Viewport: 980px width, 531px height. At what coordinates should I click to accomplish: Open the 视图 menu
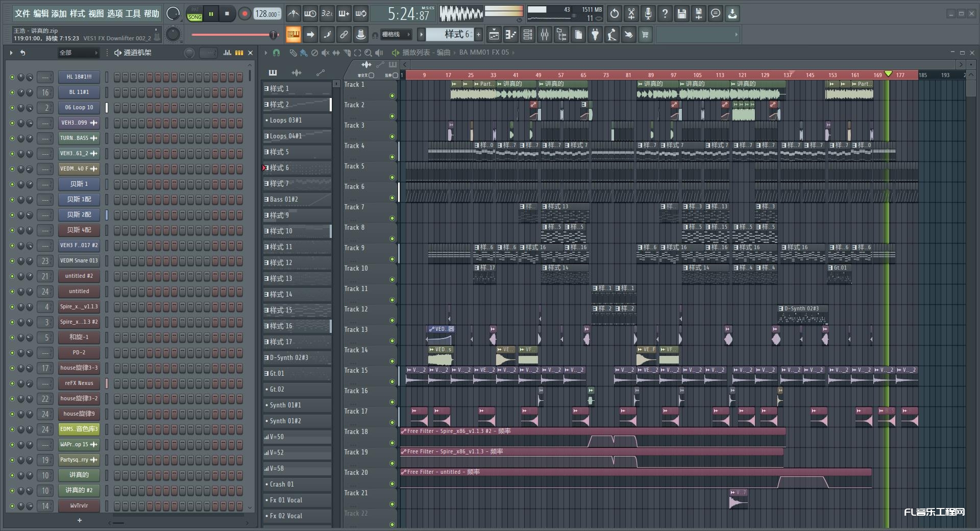pos(96,14)
